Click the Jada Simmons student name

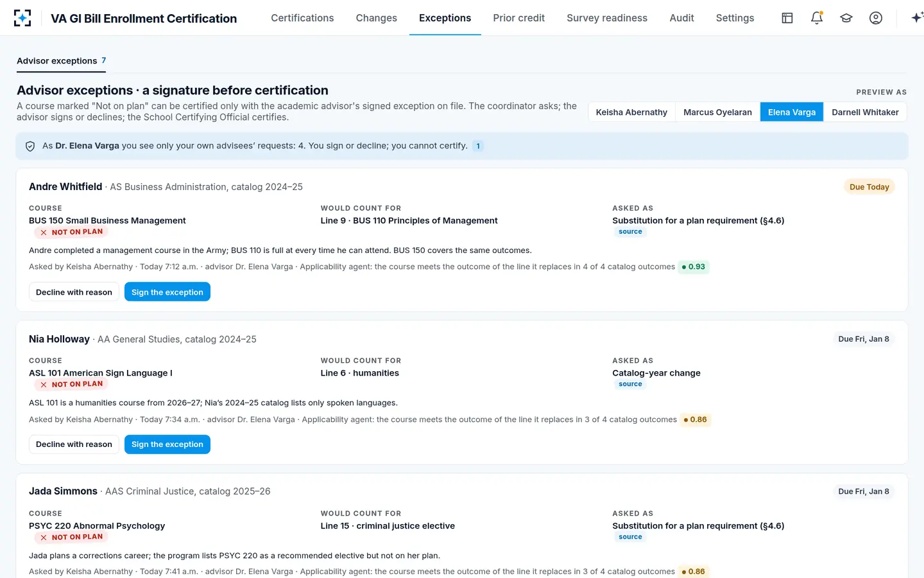coord(63,491)
